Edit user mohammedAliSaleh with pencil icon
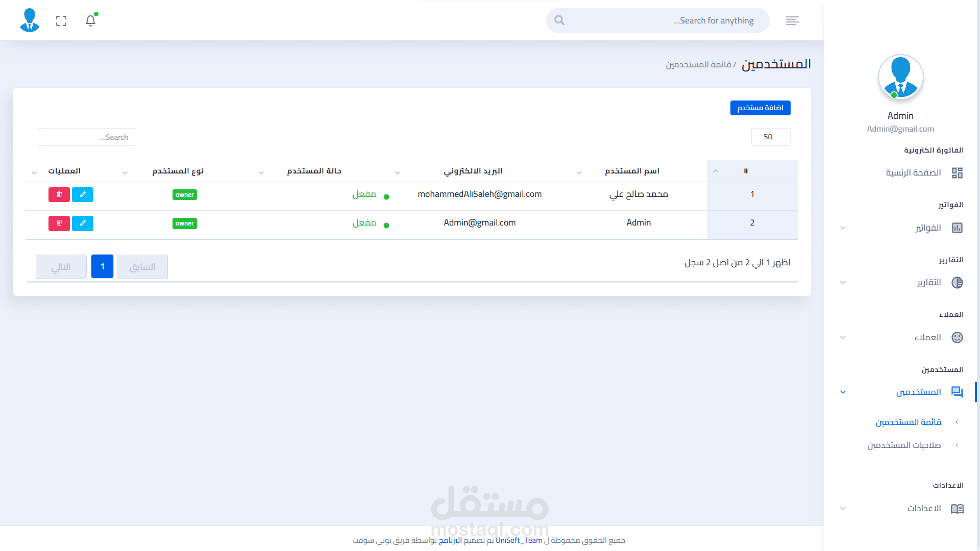Screen dimensions: 980x551 point(83,194)
